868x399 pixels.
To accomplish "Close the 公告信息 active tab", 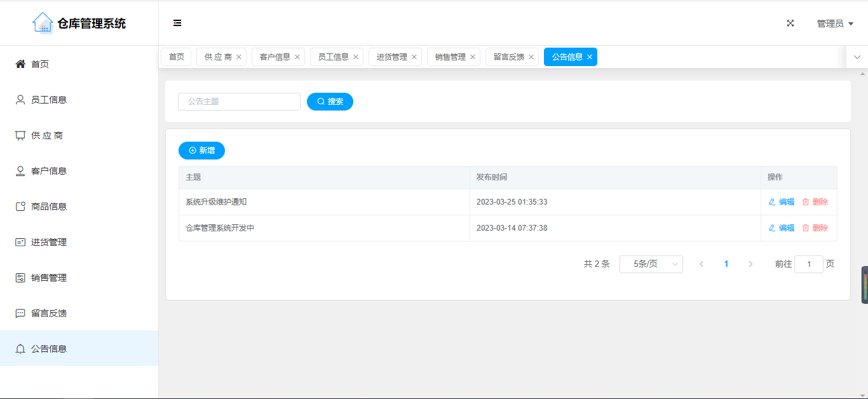I will [590, 57].
